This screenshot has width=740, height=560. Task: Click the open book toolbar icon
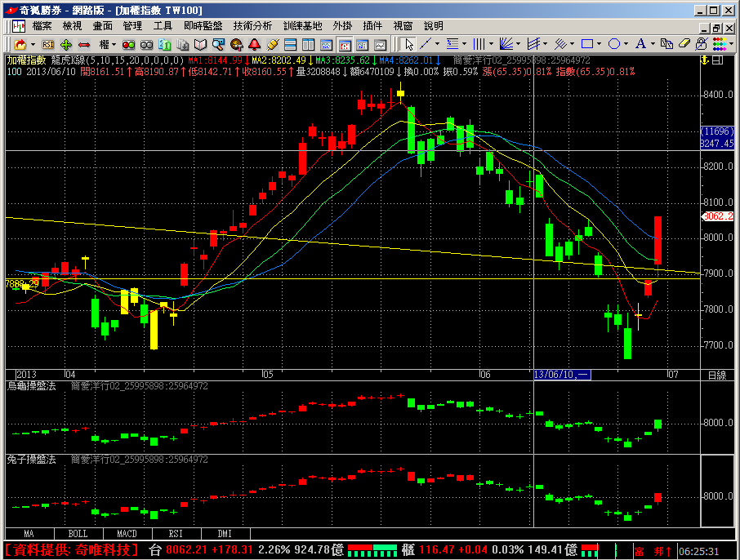pyautogui.click(x=201, y=44)
